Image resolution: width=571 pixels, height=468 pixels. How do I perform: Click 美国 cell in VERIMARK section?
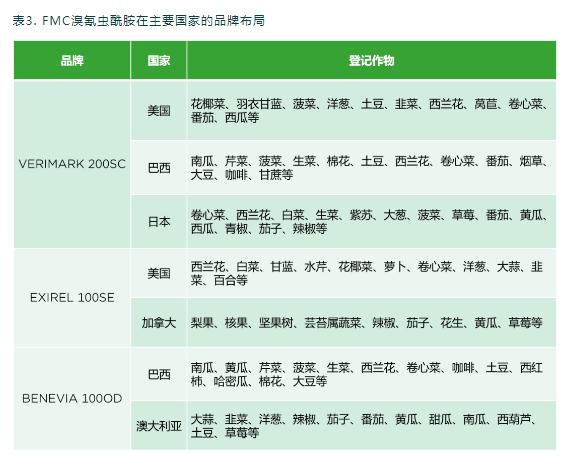click(159, 110)
